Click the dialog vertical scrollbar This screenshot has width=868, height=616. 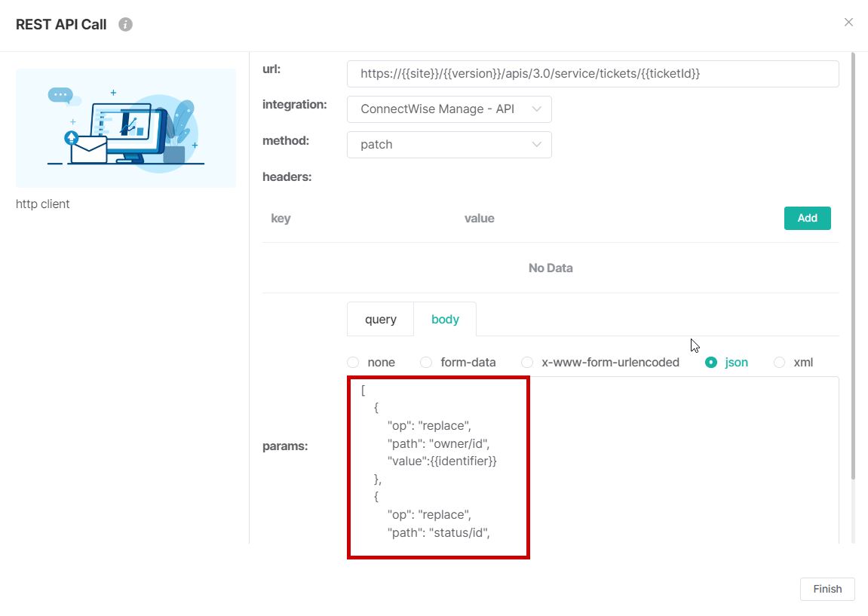[853, 264]
